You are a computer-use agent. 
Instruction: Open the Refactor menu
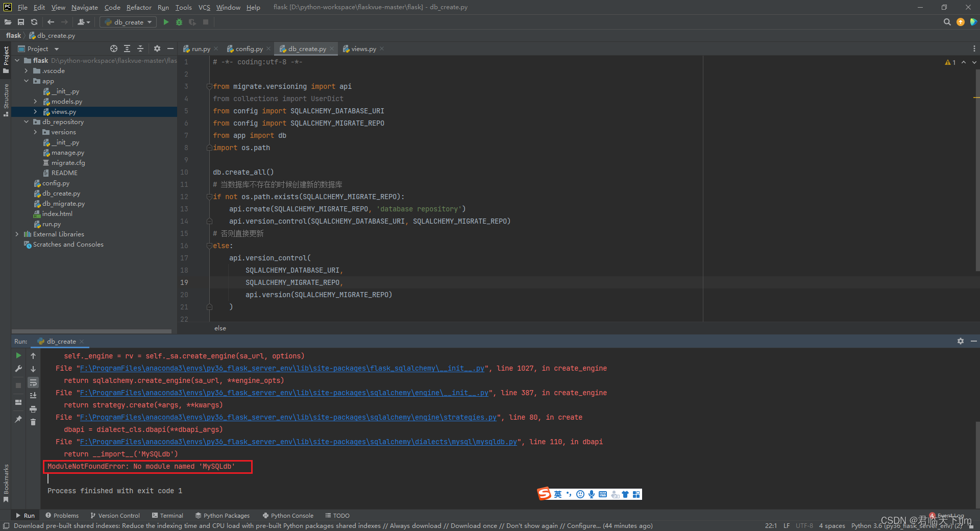pyautogui.click(x=139, y=7)
